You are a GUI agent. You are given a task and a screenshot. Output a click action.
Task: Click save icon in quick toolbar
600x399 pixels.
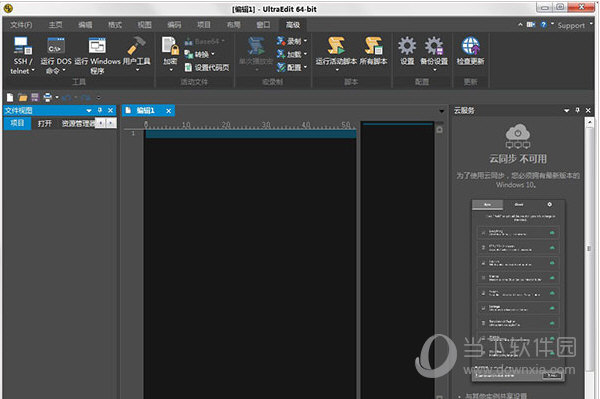pyautogui.click(x=35, y=98)
